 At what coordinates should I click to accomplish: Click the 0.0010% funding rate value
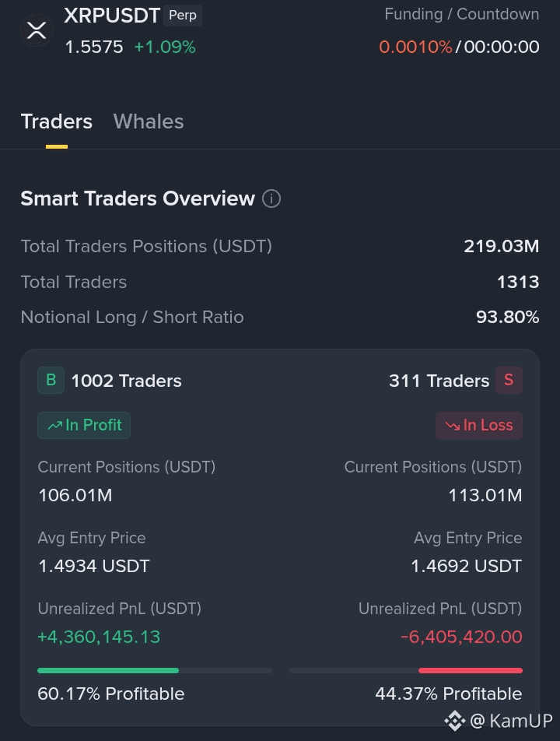pyautogui.click(x=415, y=47)
